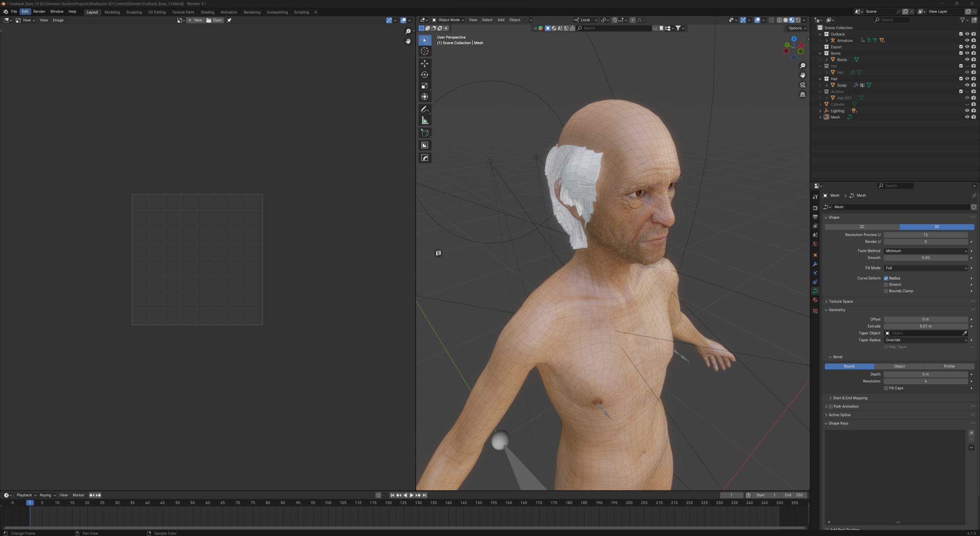Switch to rendered viewport shading
This screenshot has width=980, height=536.
798,20
